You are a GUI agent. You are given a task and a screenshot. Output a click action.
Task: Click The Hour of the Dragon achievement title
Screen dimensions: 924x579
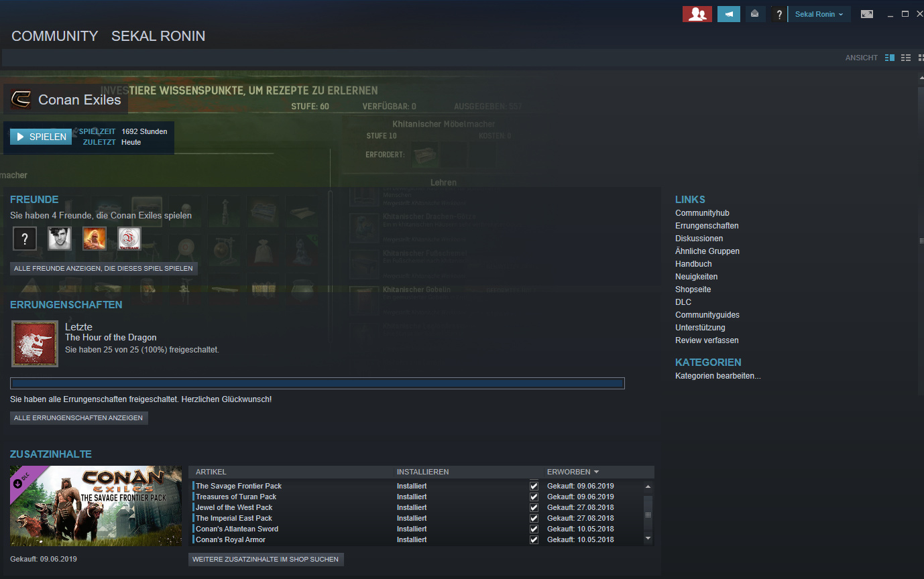(x=111, y=337)
